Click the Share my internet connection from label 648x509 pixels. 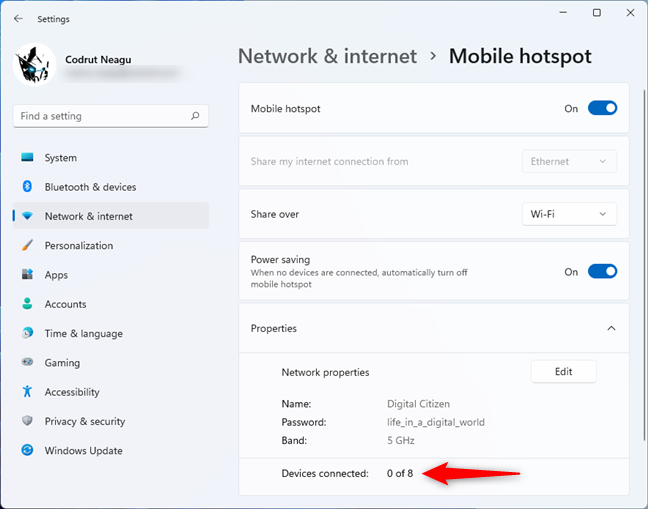point(329,162)
